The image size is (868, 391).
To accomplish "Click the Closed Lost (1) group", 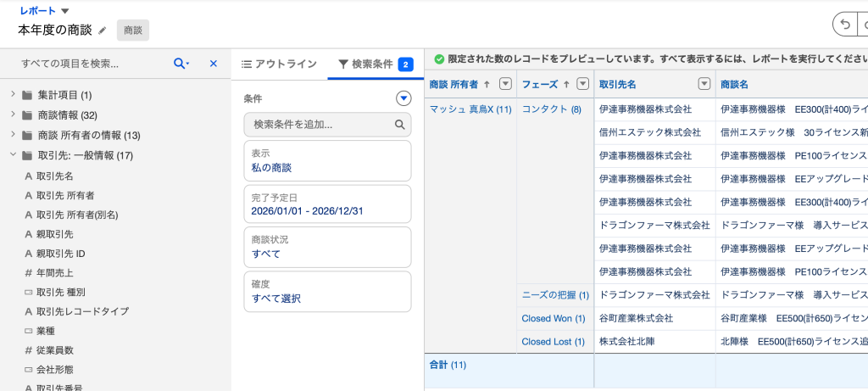I will tap(553, 342).
